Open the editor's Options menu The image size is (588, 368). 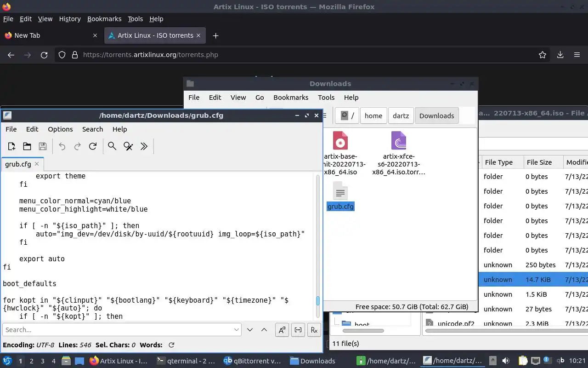click(60, 129)
